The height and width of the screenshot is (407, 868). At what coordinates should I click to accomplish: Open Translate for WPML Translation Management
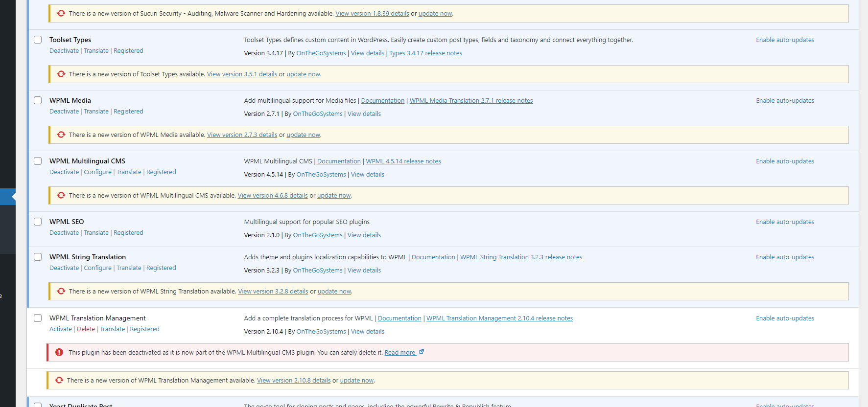pos(113,329)
